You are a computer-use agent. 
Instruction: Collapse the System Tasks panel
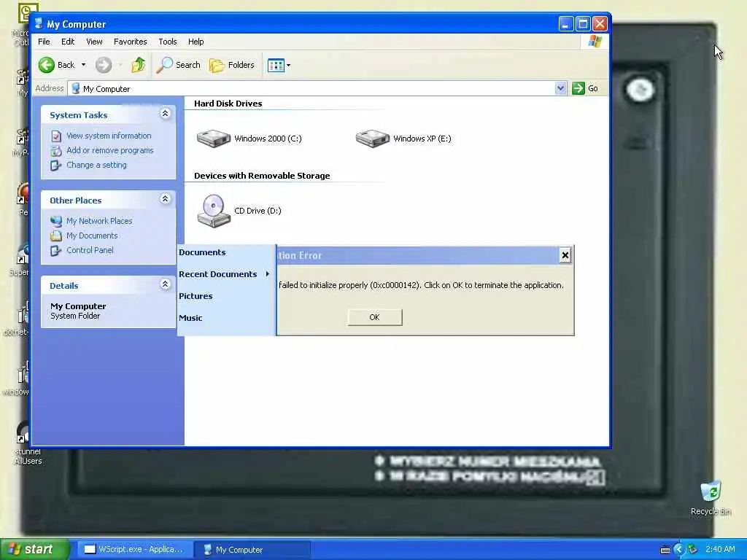point(165,114)
